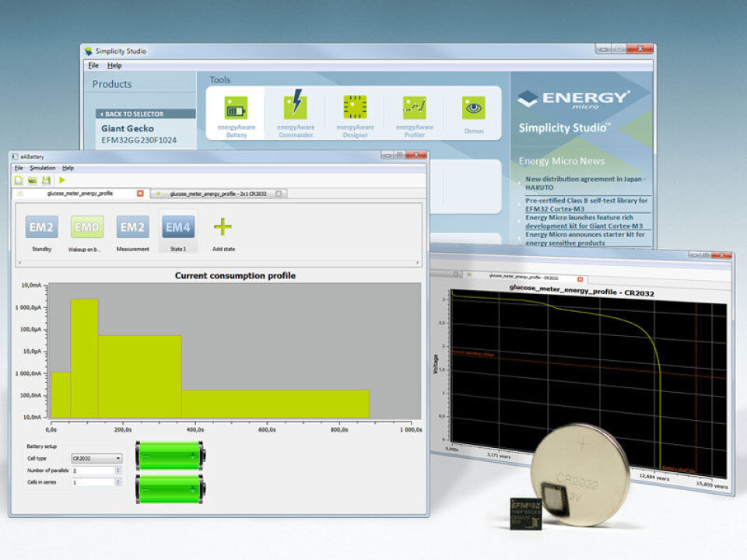Screen dimensions: 747x560
Task: Open Giant Cortex-M3 development kit news link
Action: pos(584,222)
